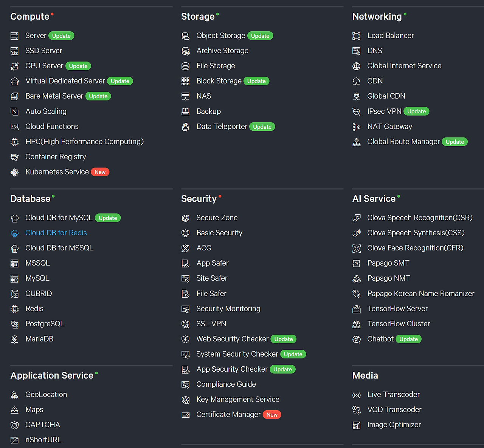This screenshot has width=484, height=448.
Task: Click the Bare Metal Server icon
Action: click(x=14, y=96)
